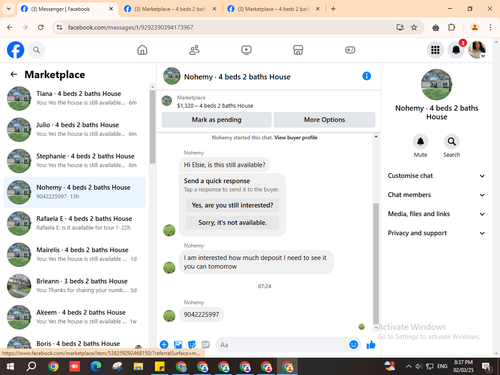
Task: Go back using the Marketplace arrow
Action: click(x=14, y=74)
